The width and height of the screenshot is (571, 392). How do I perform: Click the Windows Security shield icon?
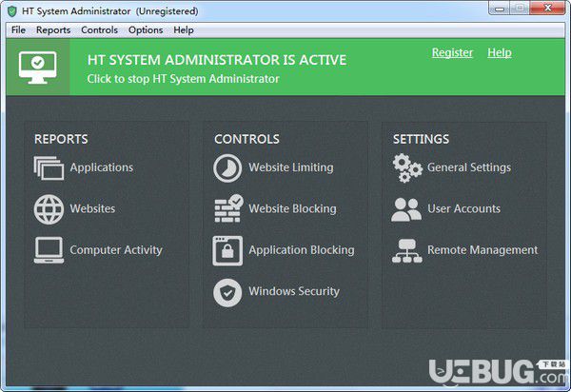[227, 293]
